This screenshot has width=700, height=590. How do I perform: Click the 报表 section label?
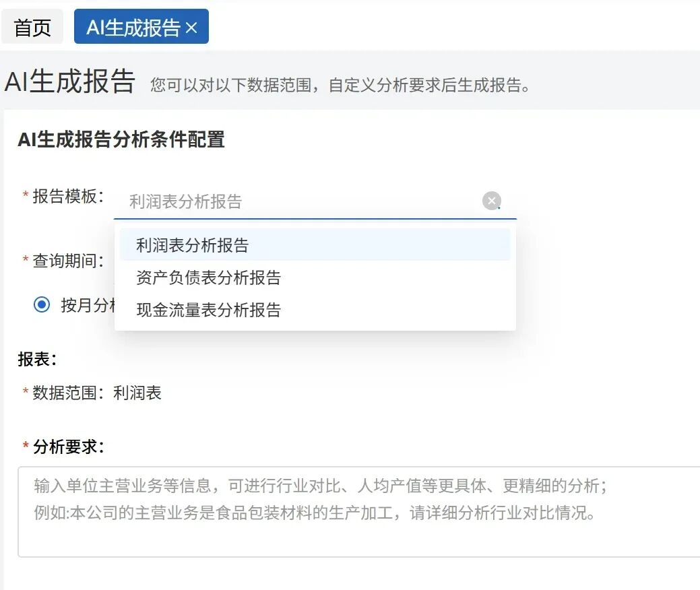click(37, 360)
